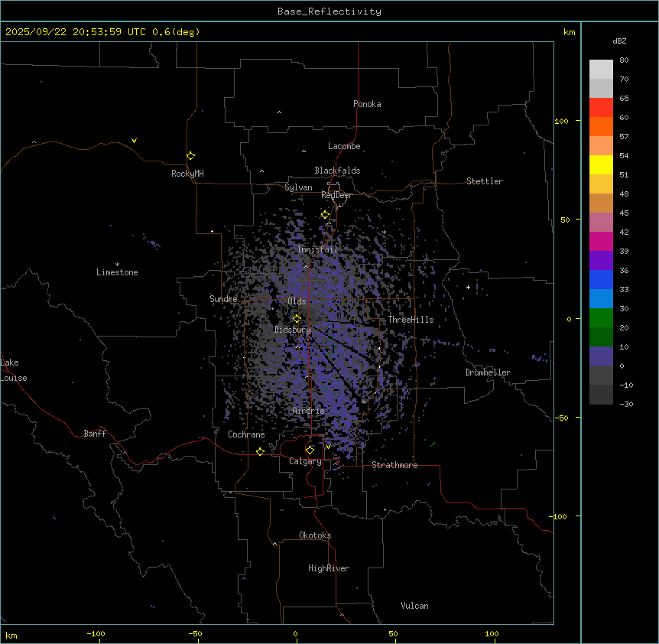659x644 pixels.
Task: Select the white plus marker east of ThreeHills
Action: pos(469,287)
